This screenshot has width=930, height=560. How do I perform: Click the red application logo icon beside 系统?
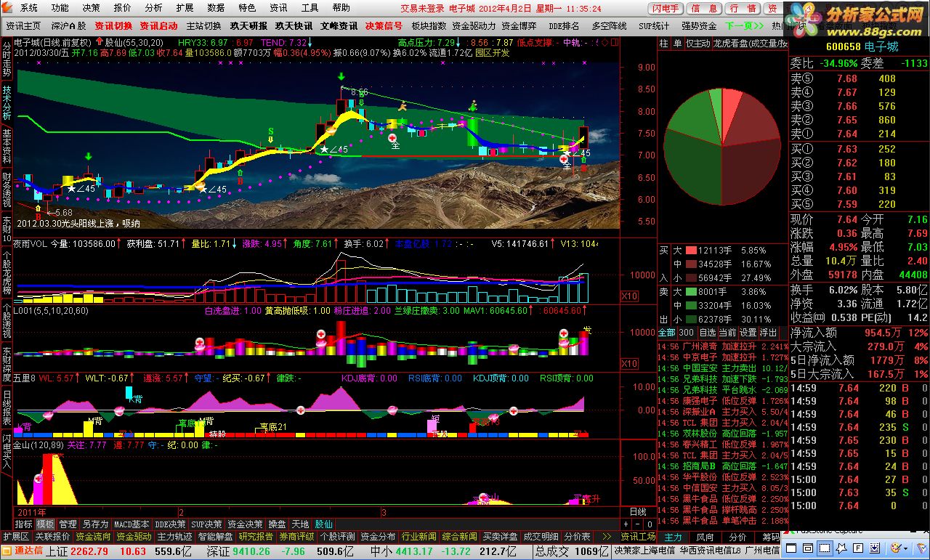point(8,8)
